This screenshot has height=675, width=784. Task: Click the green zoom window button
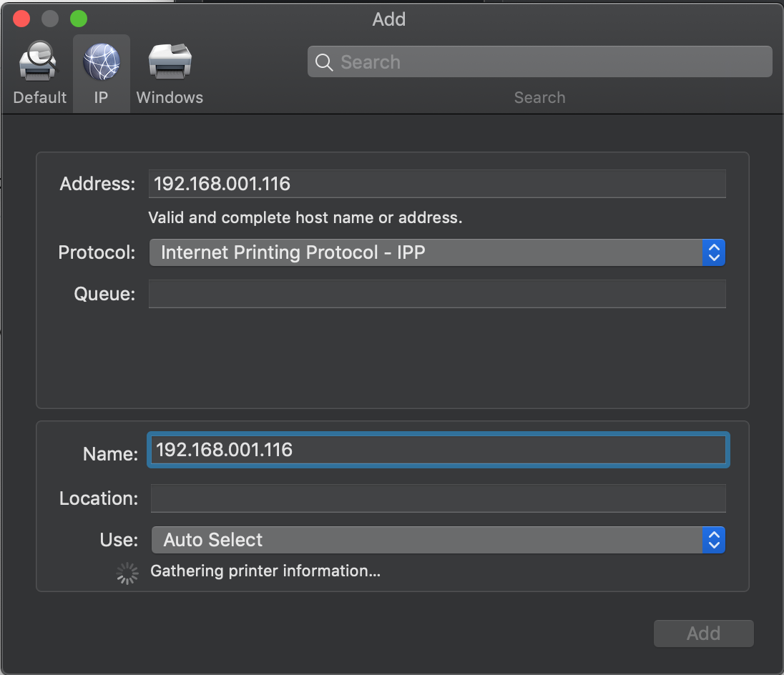point(79,19)
